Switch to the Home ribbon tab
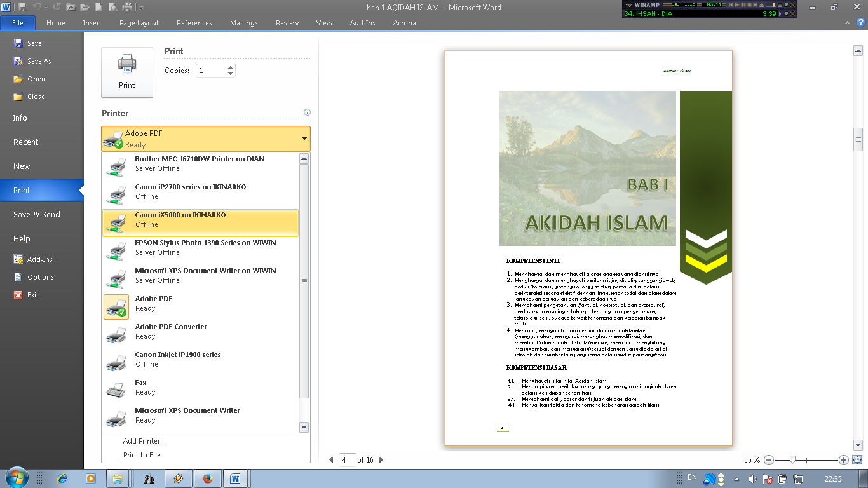868x488 pixels. pos(56,23)
